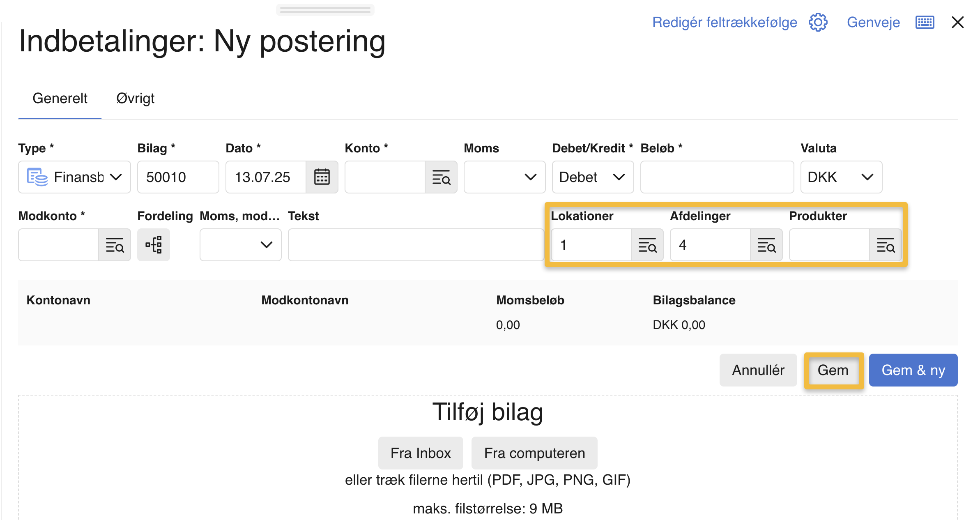Click the settings gear icon
Screen dimensions: 980x520
tap(818, 22)
